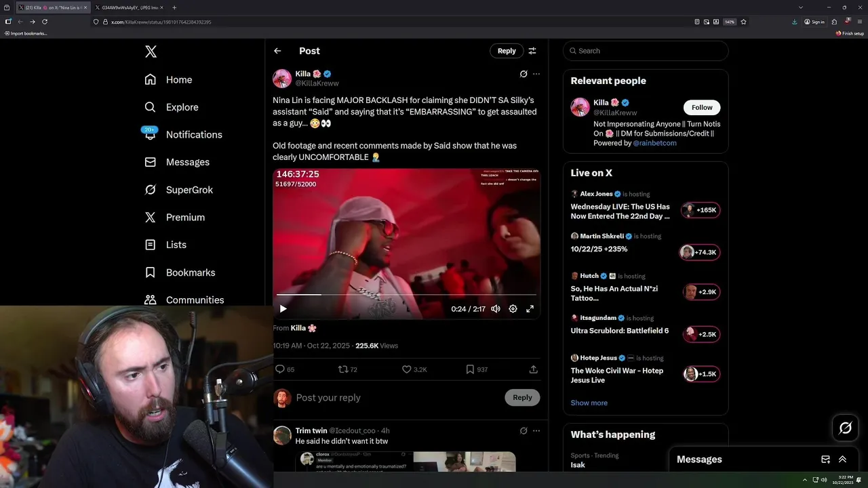The height and width of the screenshot is (488, 868).
Task: Mute the video volume
Action: 496,309
